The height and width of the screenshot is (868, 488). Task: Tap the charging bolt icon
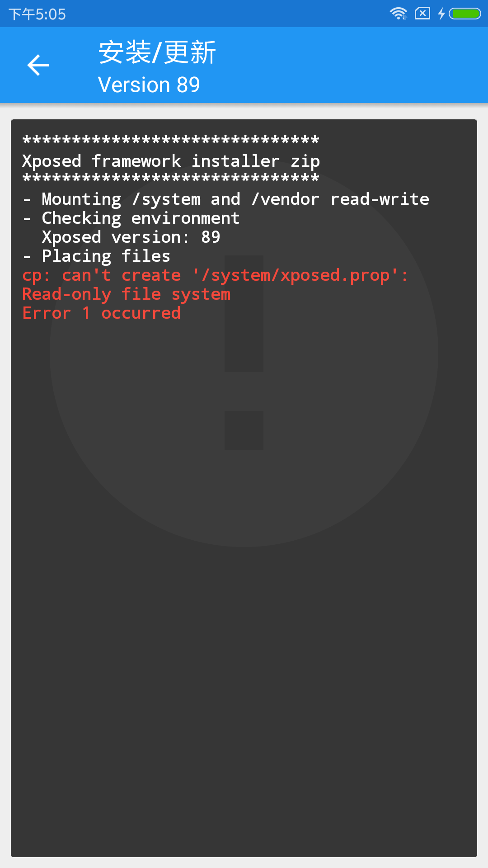[441, 14]
